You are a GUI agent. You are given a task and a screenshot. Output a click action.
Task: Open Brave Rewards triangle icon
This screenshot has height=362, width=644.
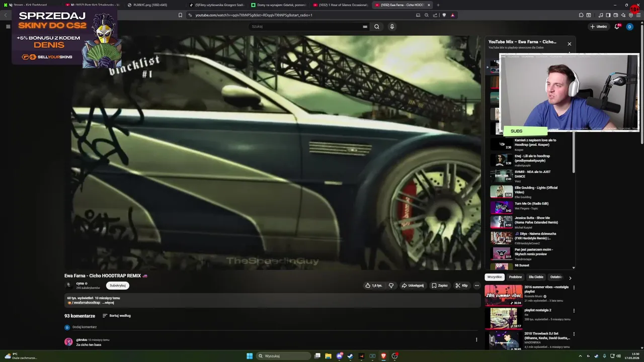coord(452,15)
